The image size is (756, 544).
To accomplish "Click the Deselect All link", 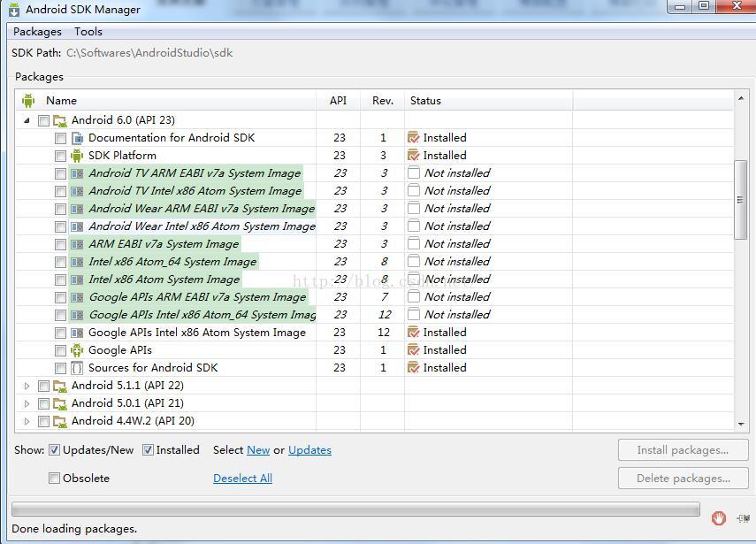I will [242, 479].
